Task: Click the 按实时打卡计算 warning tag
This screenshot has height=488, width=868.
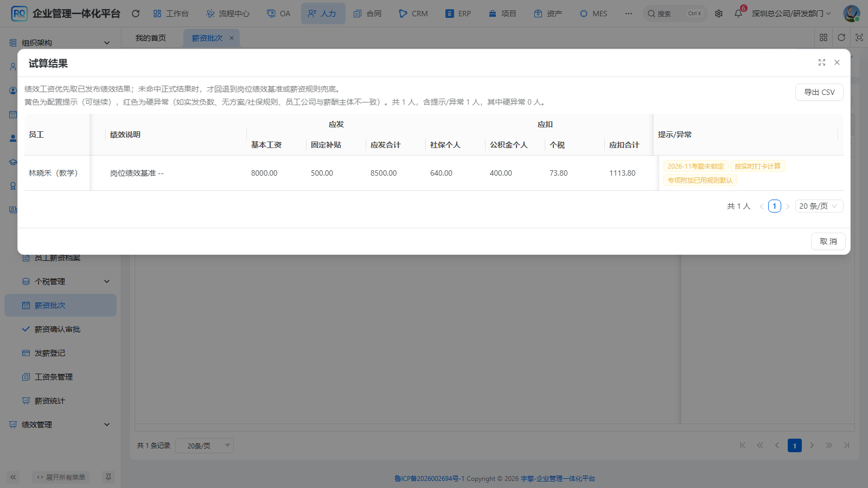Action: 758,166
